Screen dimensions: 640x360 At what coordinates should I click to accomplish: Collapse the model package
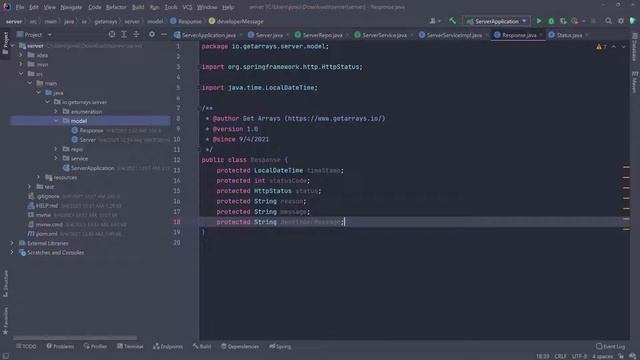pyautogui.click(x=56, y=120)
